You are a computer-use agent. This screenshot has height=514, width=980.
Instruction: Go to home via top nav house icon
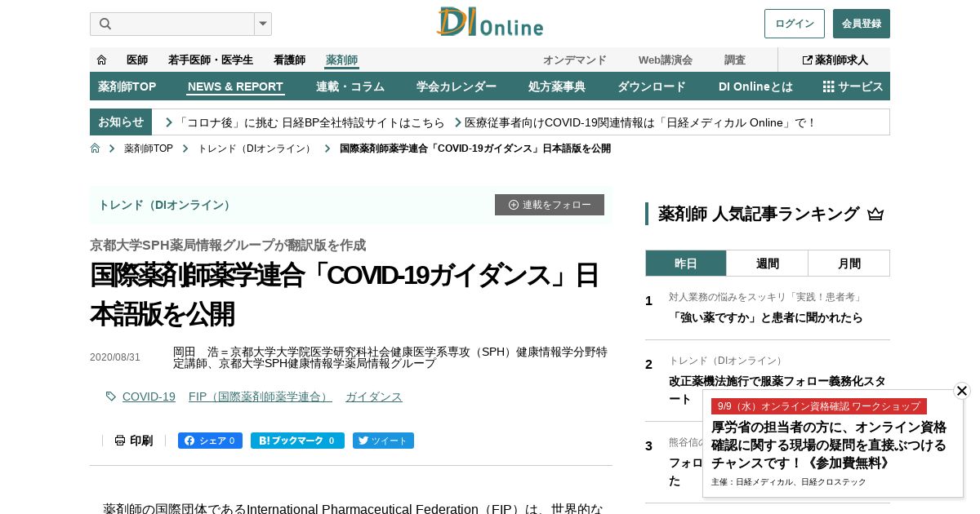click(101, 60)
